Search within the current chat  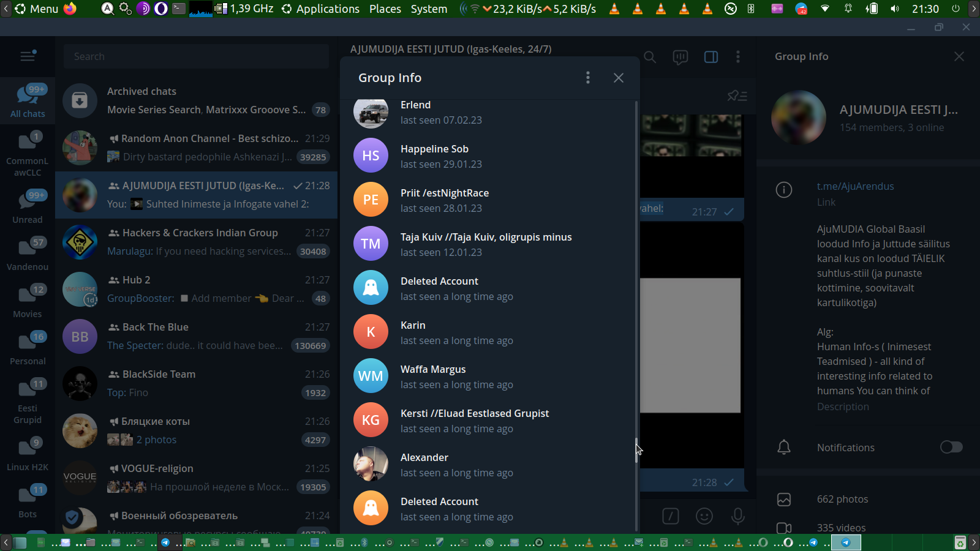pyautogui.click(x=650, y=57)
